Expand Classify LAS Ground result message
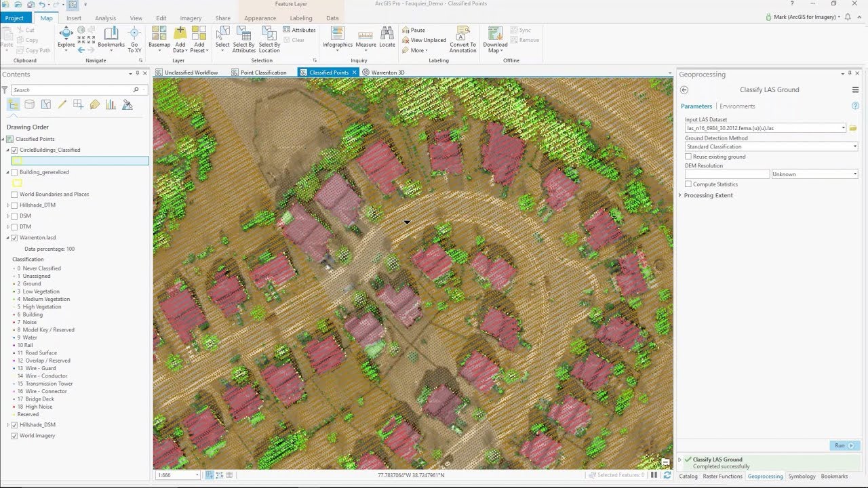The height and width of the screenshot is (488, 868). click(680, 460)
